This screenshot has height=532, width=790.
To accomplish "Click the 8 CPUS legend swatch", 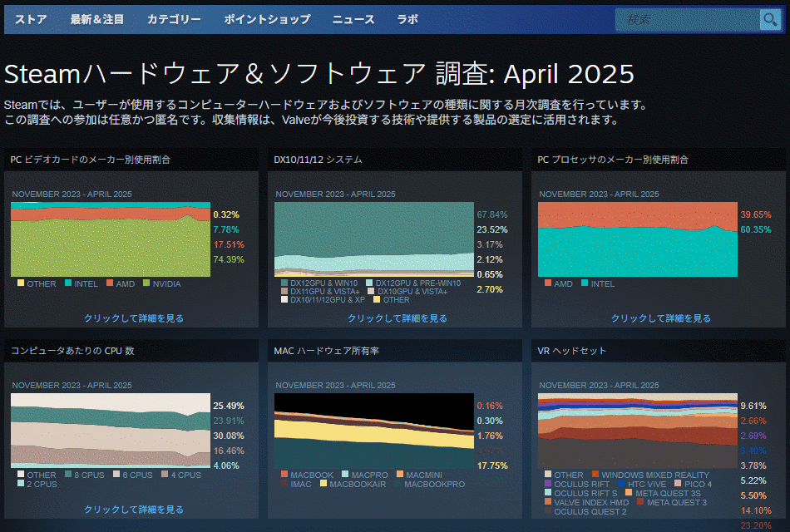I will (68, 474).
